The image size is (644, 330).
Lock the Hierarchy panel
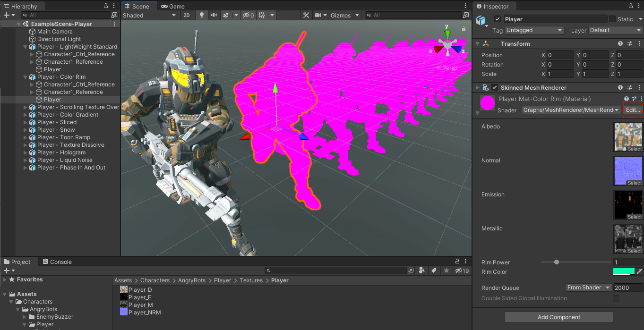(106, 6)
